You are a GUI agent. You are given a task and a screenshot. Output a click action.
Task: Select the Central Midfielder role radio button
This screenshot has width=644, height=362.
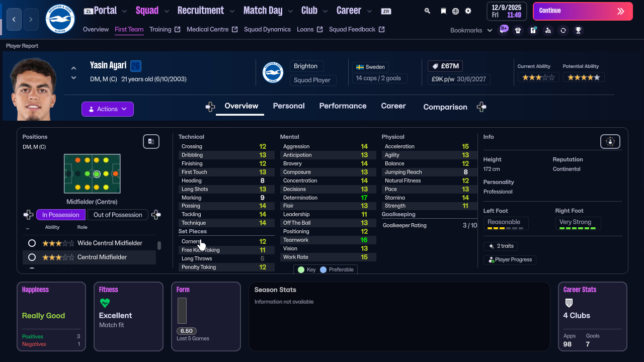click(32, 256)
